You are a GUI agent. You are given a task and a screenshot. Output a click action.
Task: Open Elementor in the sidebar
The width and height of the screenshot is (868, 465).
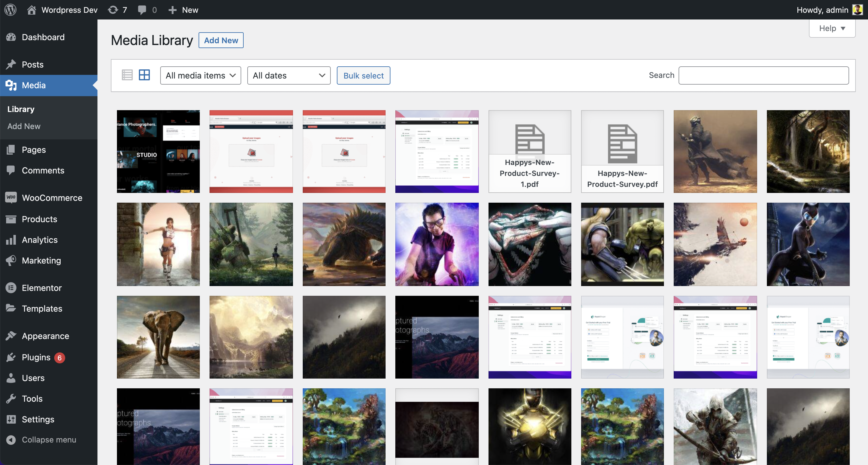(x=41, y=288)
